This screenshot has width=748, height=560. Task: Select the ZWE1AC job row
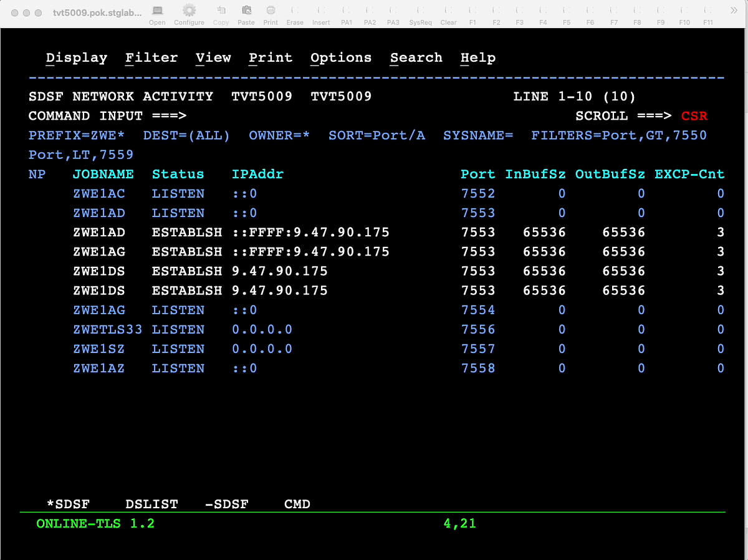point(376,194)
